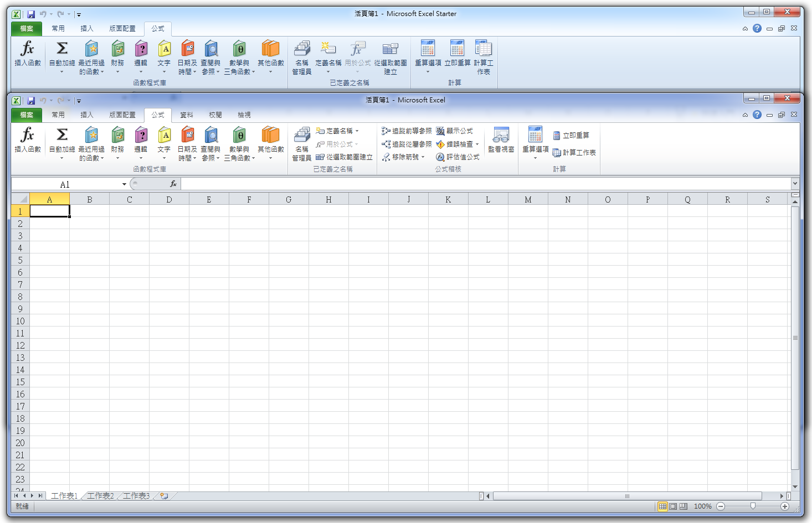812x523 pixels.
Task: Click 自動加總 in Excel Starter window
Action: coord(62,56)
